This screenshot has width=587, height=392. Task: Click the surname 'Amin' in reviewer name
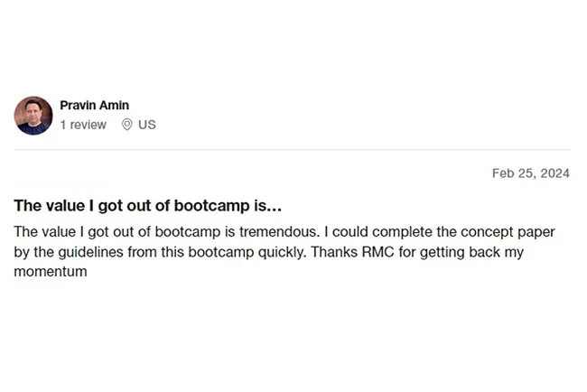click(x=115, y=106)
